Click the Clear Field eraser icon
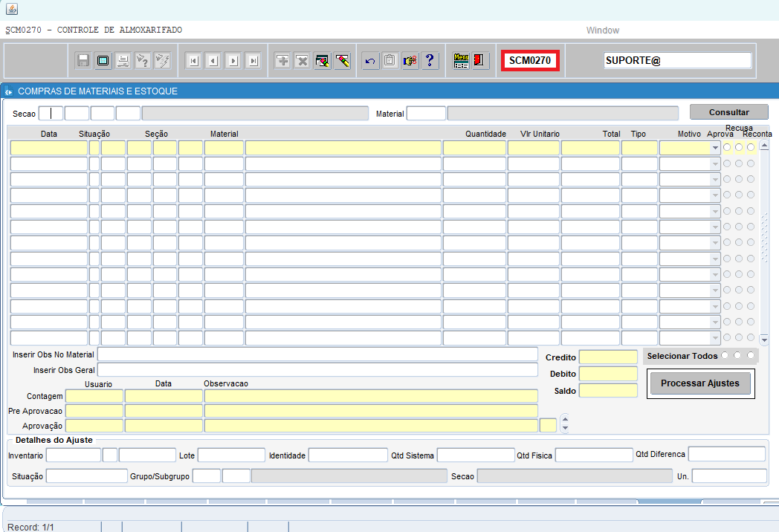779x532 pixels. 343,61
